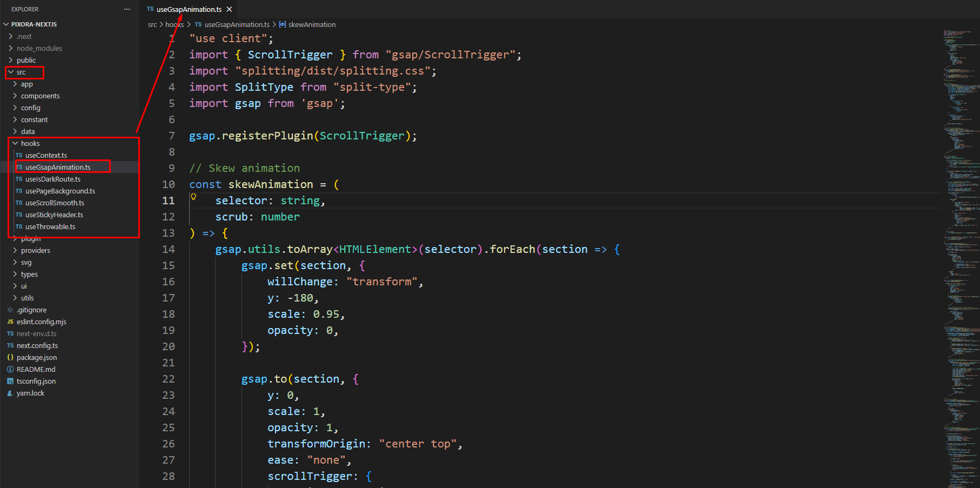Open useIsDarkRoute.ts file
Screen dimensions: 980x488
point(52,179)
